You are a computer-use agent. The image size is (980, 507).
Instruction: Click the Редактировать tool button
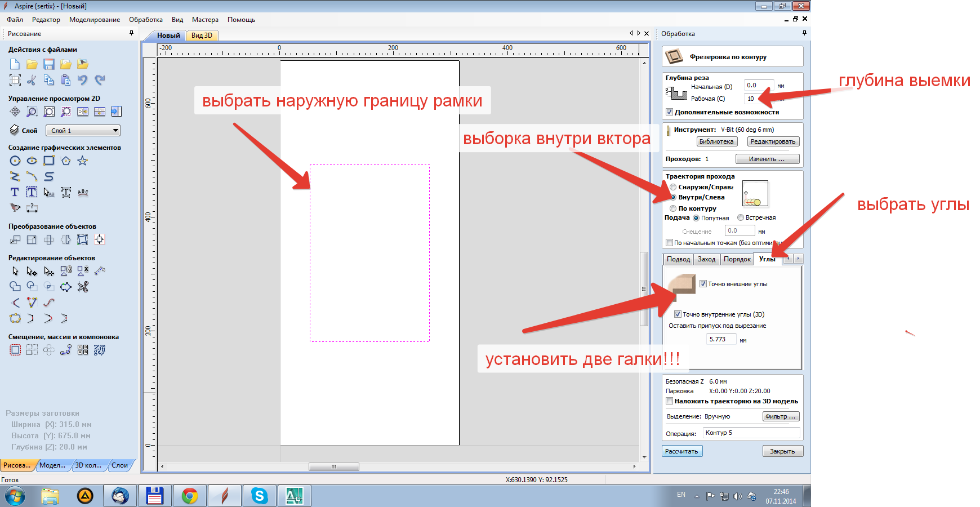[x=773, y=141]
